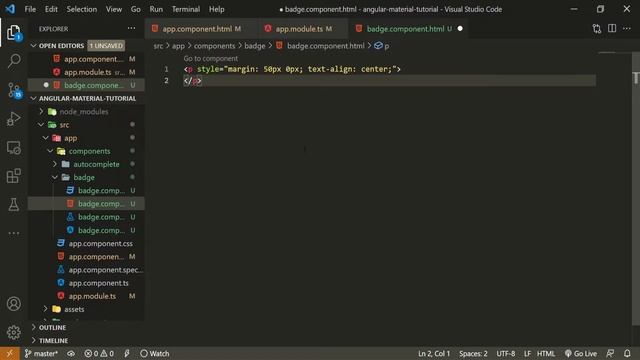Click the Go Live button

coord(580,353)
